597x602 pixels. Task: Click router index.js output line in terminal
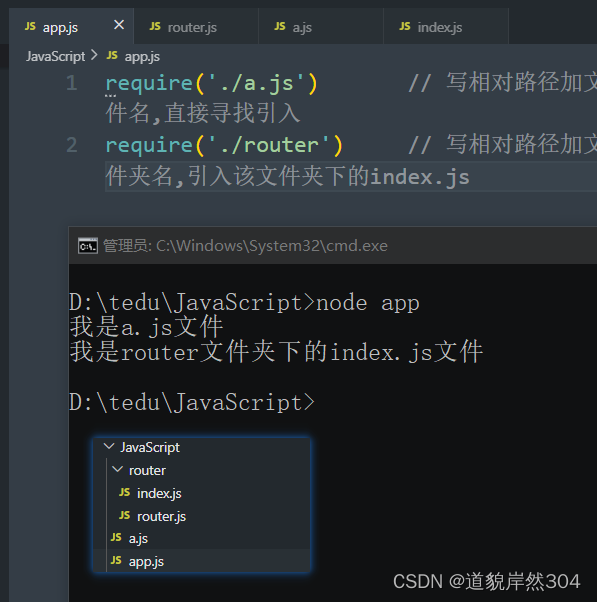pos(276,352)
